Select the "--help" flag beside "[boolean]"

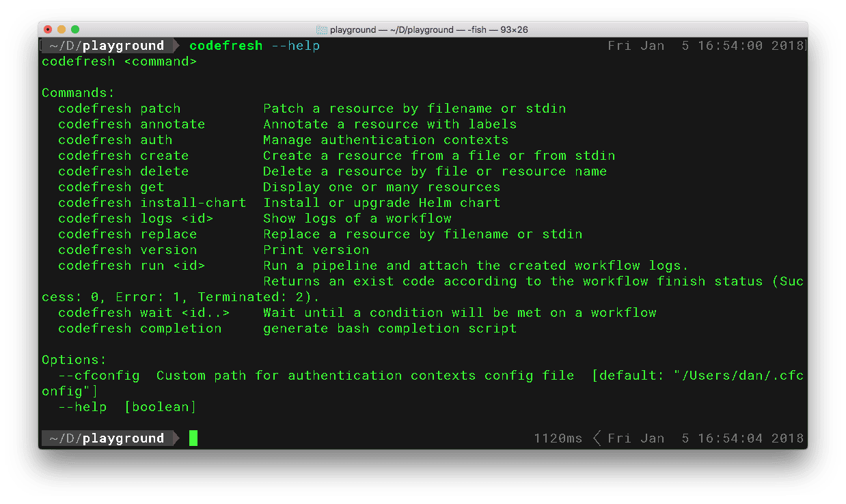(x=83, y=407)
